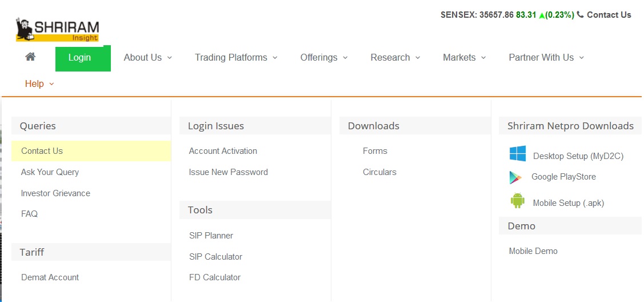Open Forms under Downloads
Screen dimensions: 644x302
(x=375, y=151)
